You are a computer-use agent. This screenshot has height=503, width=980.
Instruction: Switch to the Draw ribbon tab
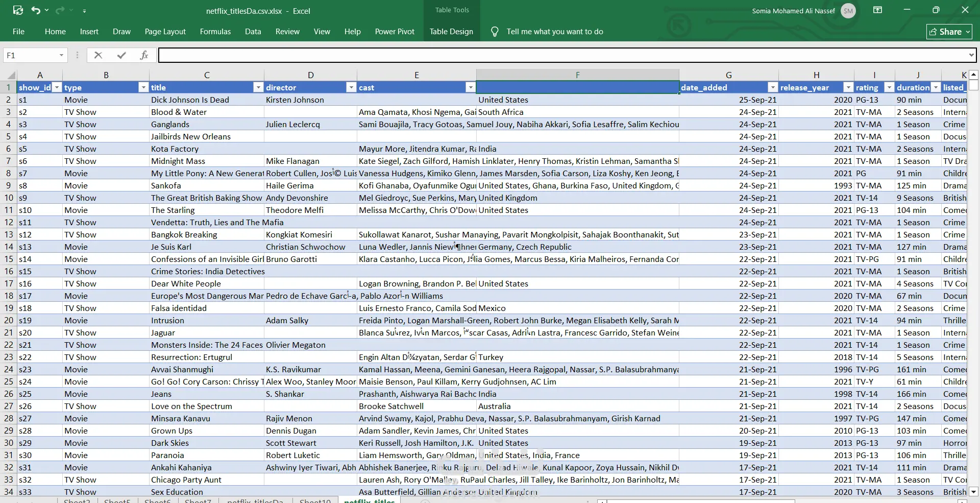121,32
